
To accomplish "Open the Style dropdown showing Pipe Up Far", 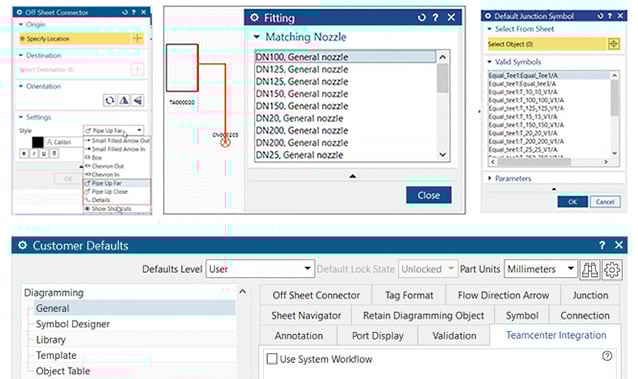I will click(114, 130).
